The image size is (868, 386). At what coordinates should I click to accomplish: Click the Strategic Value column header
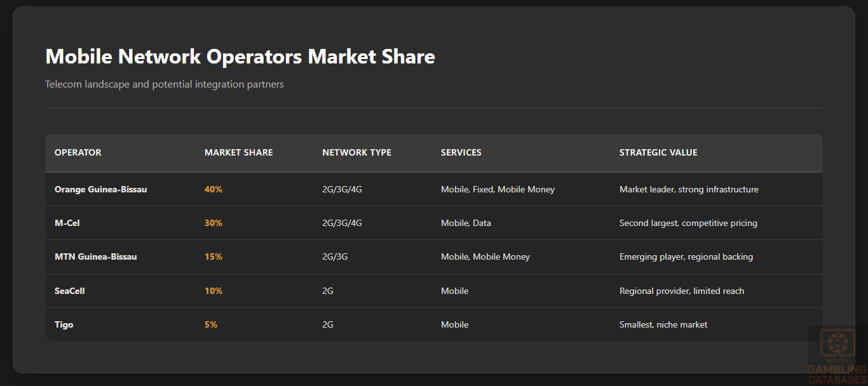point(658,152)
